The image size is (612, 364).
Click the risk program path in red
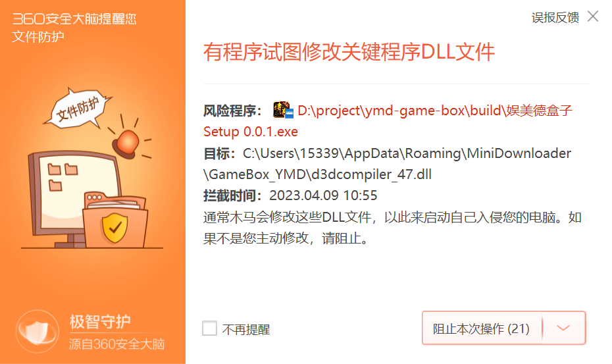pos(435,111)
